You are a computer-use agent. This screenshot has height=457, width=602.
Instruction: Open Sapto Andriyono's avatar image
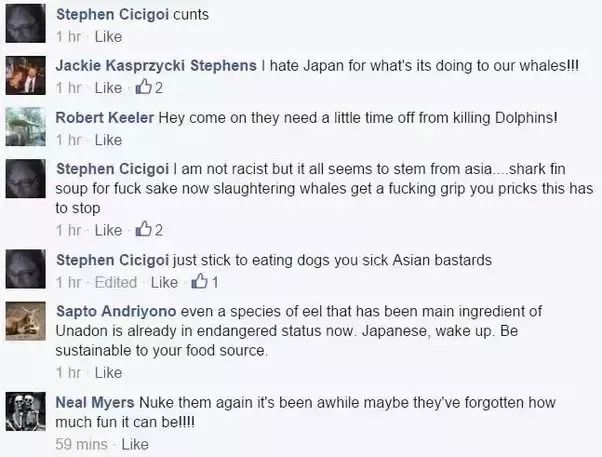point(25,321)
